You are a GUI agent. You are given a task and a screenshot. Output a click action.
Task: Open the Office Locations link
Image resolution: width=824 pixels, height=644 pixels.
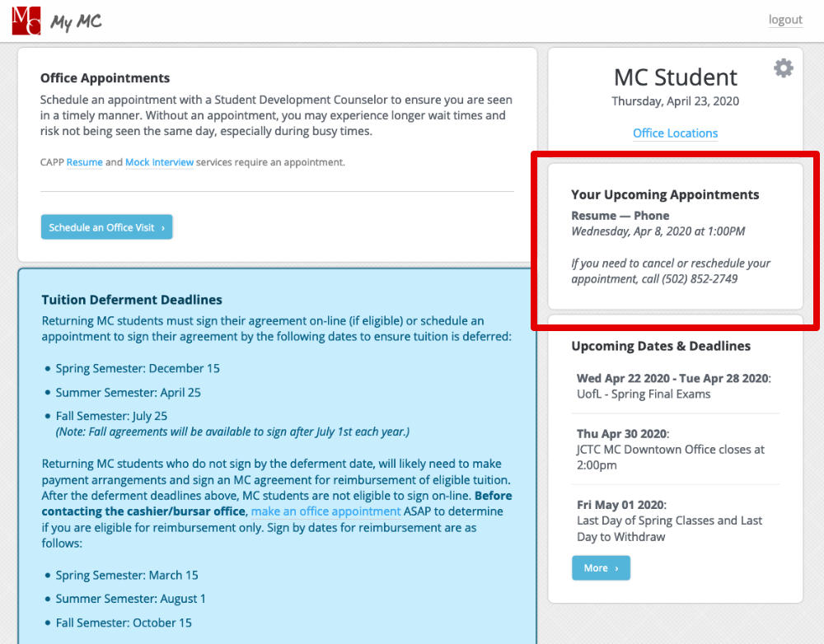click(x=675, y=133)
